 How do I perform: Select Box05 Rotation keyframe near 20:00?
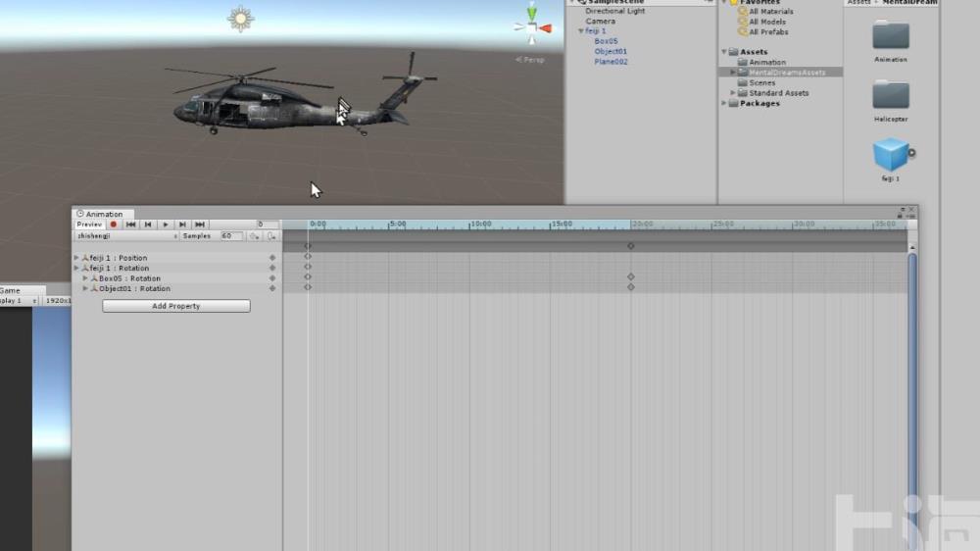(630, 276)
